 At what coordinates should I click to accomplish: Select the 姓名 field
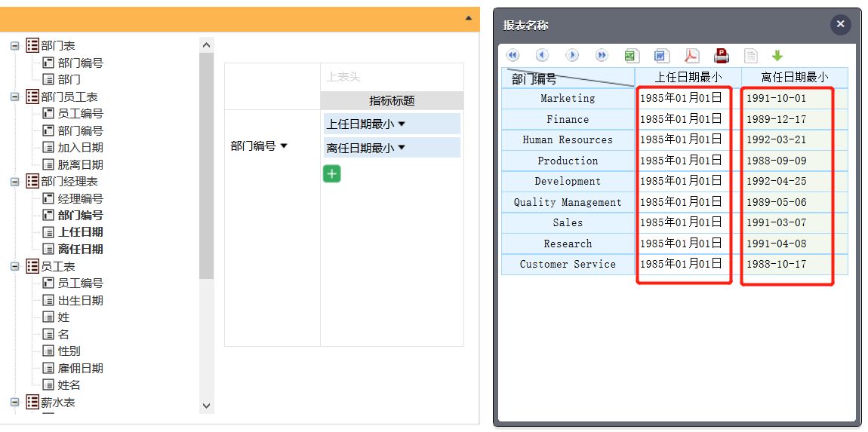(69, 385)
